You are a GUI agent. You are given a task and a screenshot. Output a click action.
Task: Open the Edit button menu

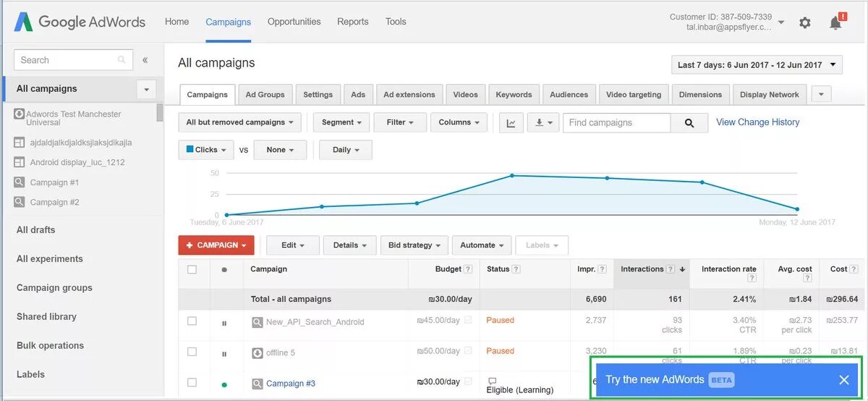[293, 245]
